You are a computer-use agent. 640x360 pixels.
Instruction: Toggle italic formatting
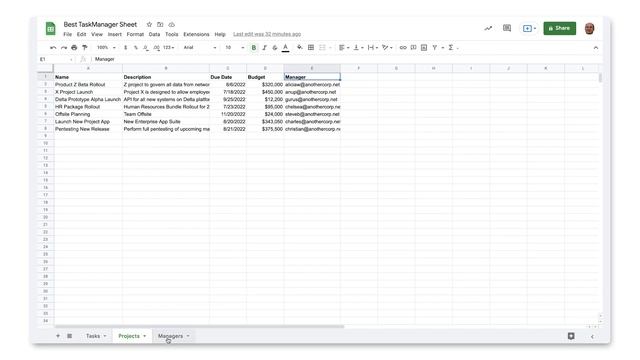coord(264,48)
